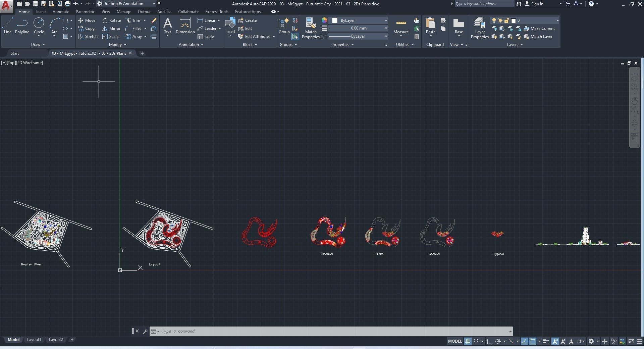
Task: Switch to the Annotate ribbon tab
Action: (x=61, y=12)
